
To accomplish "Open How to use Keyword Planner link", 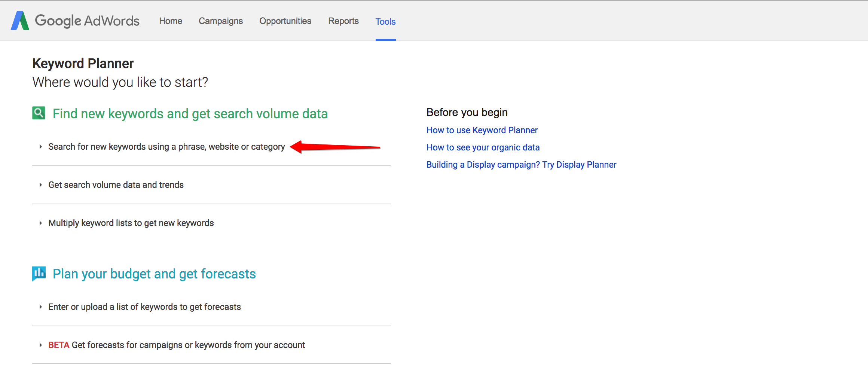I will [482, 130].
